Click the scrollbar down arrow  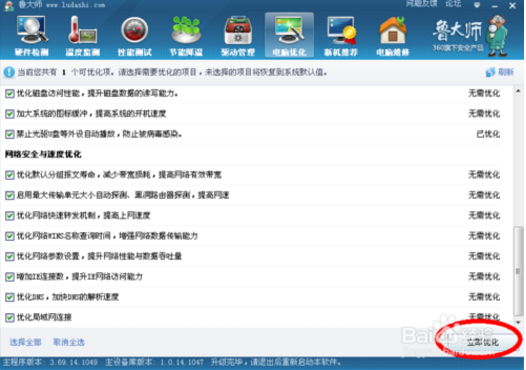[518, 322]
